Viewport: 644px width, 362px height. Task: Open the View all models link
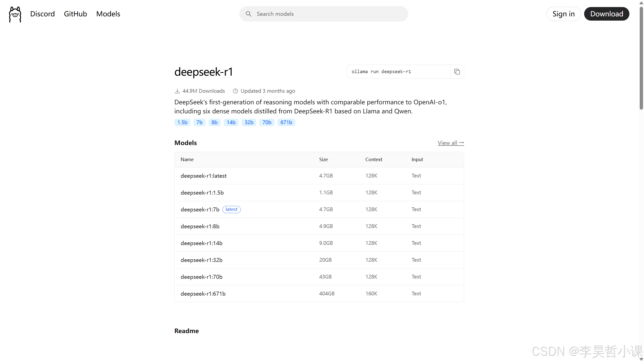(x=451, y=143)
